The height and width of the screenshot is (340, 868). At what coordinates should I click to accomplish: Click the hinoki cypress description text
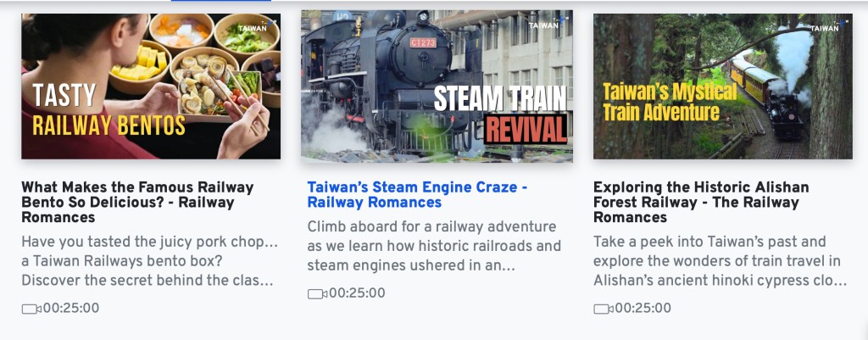(x=721, y=261)
